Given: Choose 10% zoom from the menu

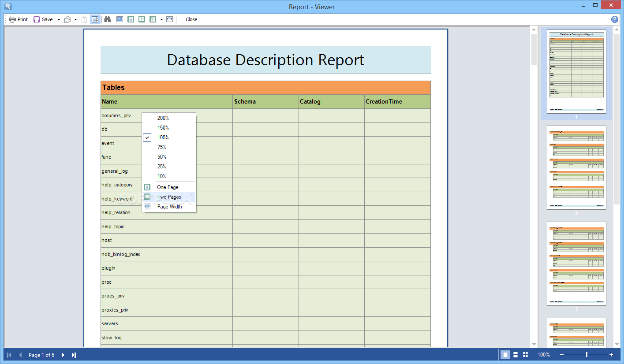Looking at the screenshot, I should coord(169,176).
